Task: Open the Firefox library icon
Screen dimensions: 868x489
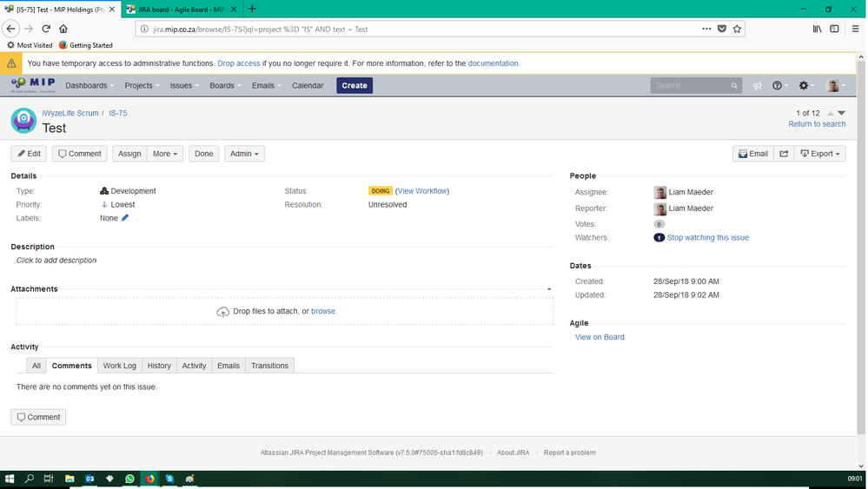Action: coord(817,29)
